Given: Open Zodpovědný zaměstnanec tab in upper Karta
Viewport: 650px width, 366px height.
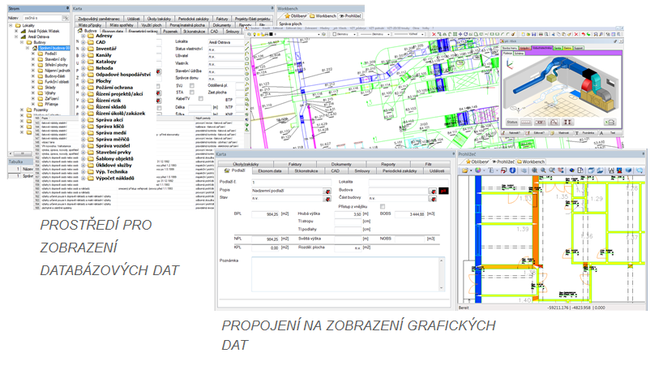Looking at the screenshot, I should [99, 19].
